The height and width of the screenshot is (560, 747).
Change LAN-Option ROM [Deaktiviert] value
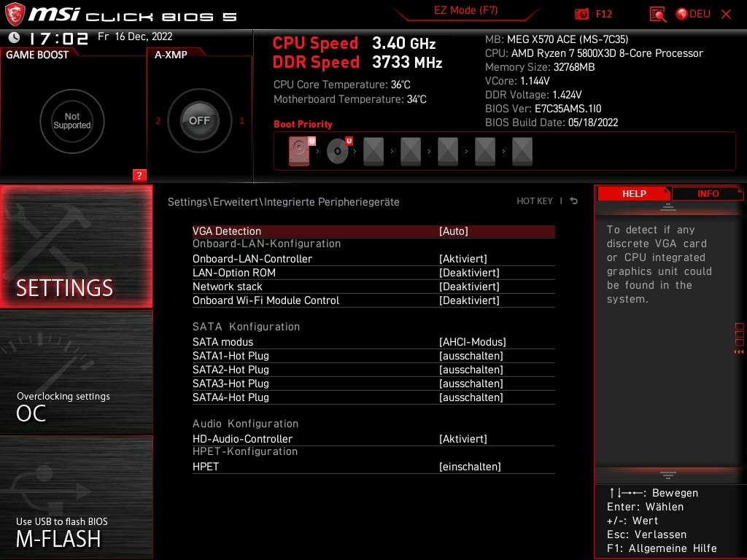(x=469, y=273)
